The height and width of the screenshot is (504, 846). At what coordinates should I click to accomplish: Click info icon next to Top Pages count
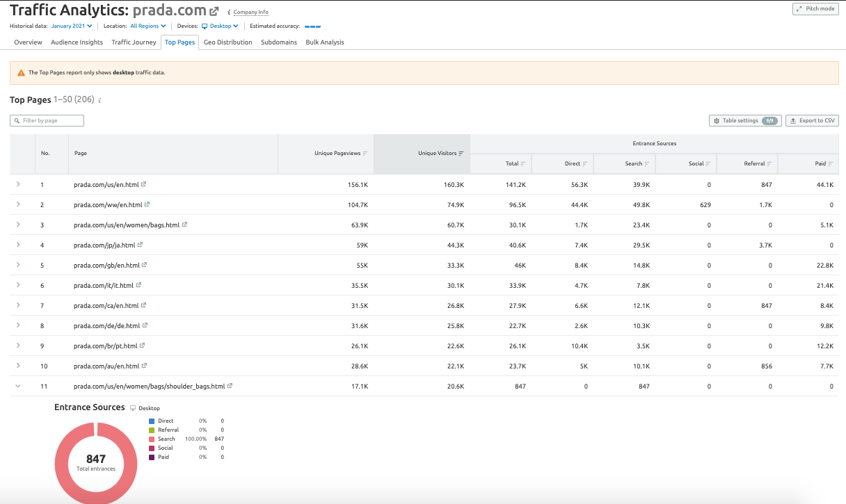click(99, 100)
